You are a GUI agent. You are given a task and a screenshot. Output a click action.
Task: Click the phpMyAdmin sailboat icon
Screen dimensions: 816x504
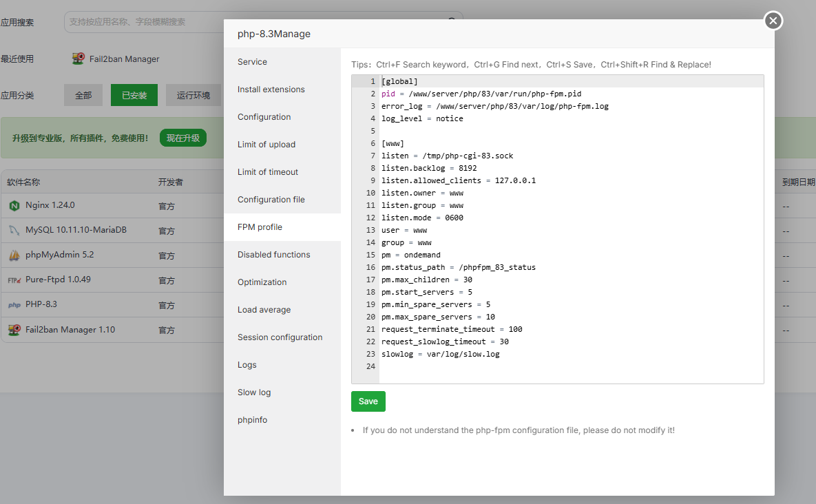click(x=14, y=255)
